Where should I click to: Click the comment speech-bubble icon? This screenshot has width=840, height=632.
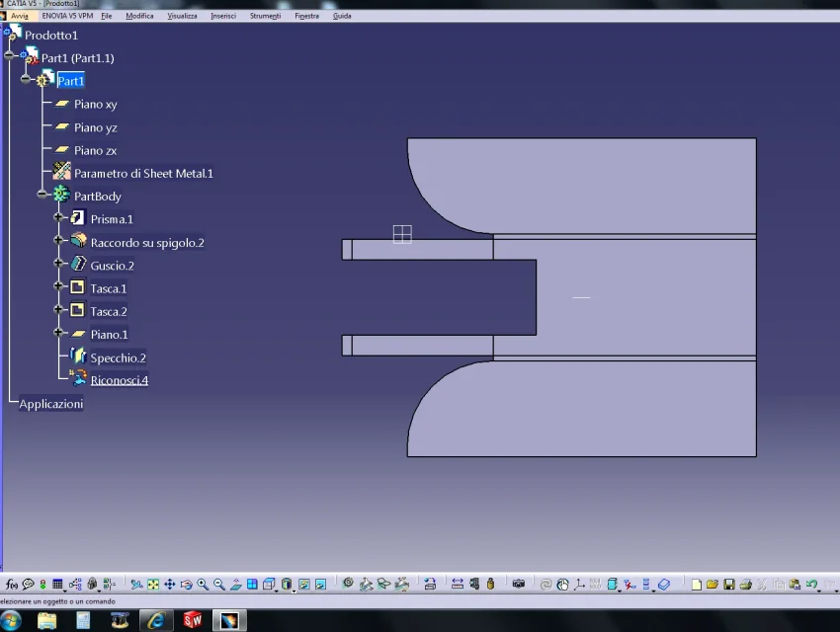pos(29,585)
